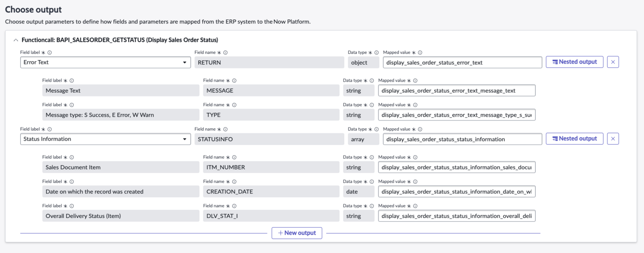Click the Date on which record was created label

pyautogui.click(x=121, y=192)
